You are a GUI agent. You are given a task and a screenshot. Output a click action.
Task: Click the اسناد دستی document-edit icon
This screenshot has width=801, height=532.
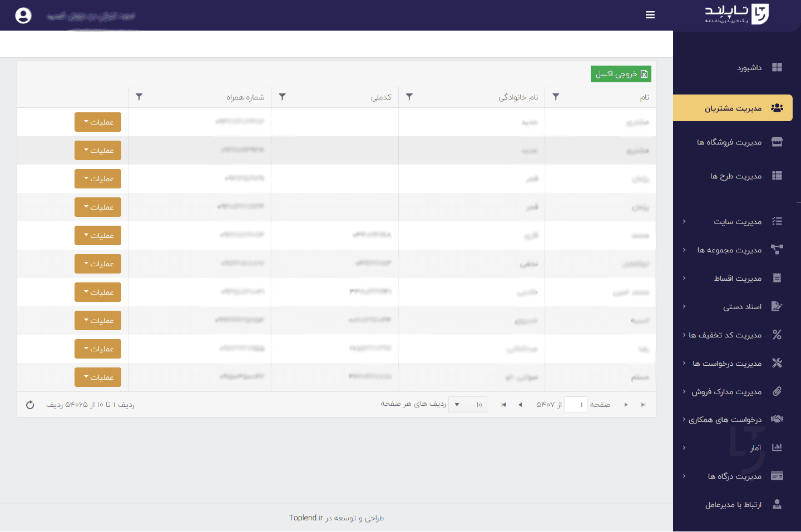[x=777, y=306]
